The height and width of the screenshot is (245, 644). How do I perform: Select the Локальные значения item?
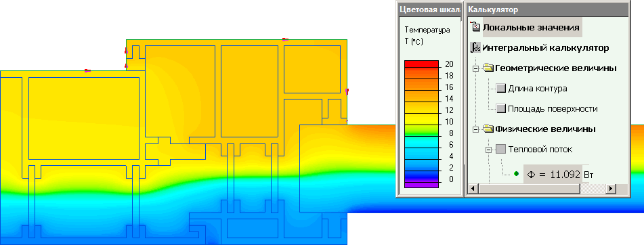pyautogui.click(x=531, y=28)
